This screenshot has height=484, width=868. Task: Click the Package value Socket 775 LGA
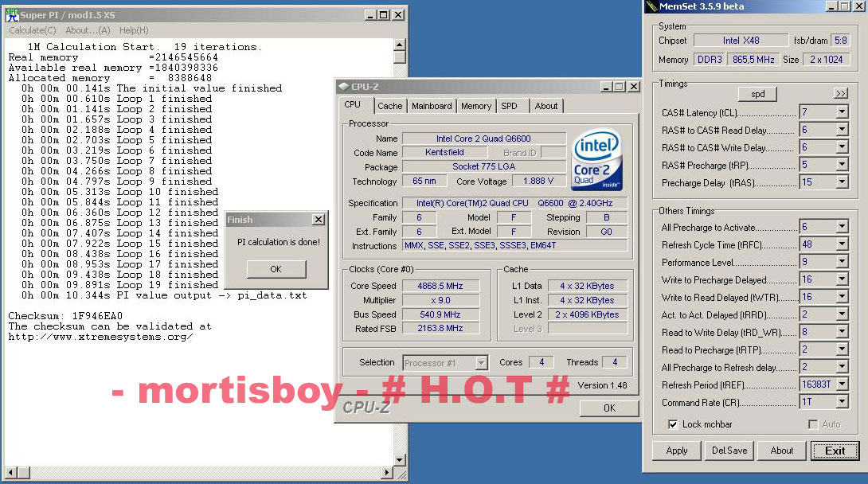click(484, 166)
